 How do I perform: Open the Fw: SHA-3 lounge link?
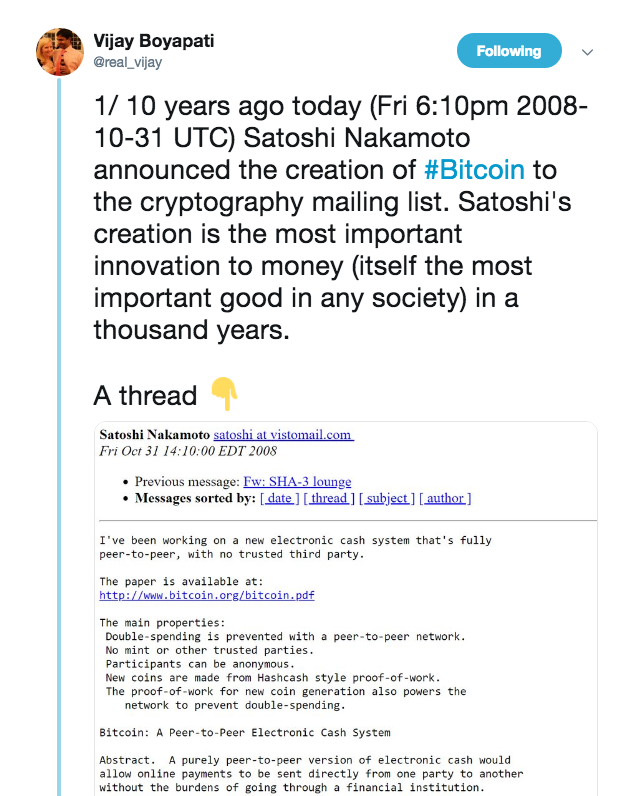297,481
